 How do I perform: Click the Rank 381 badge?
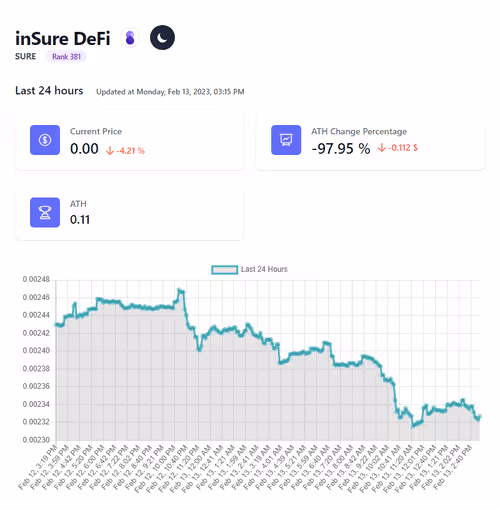click(x=66, y=57)
